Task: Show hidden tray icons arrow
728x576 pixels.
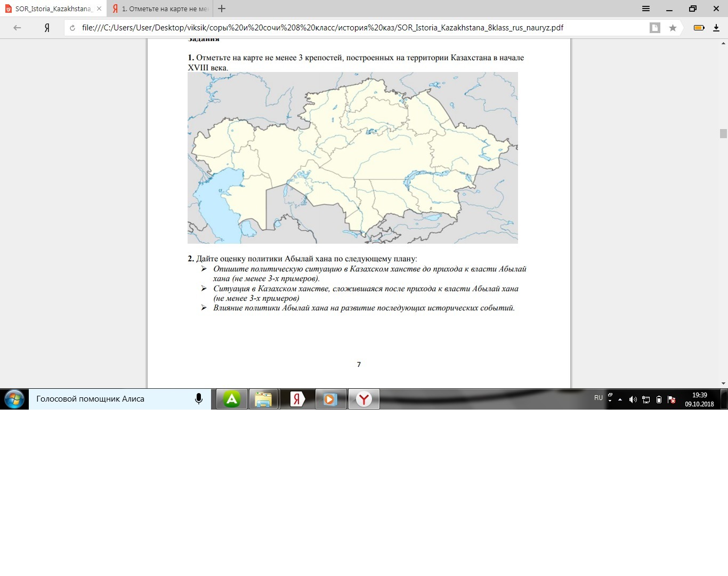Action: (620, 399)
